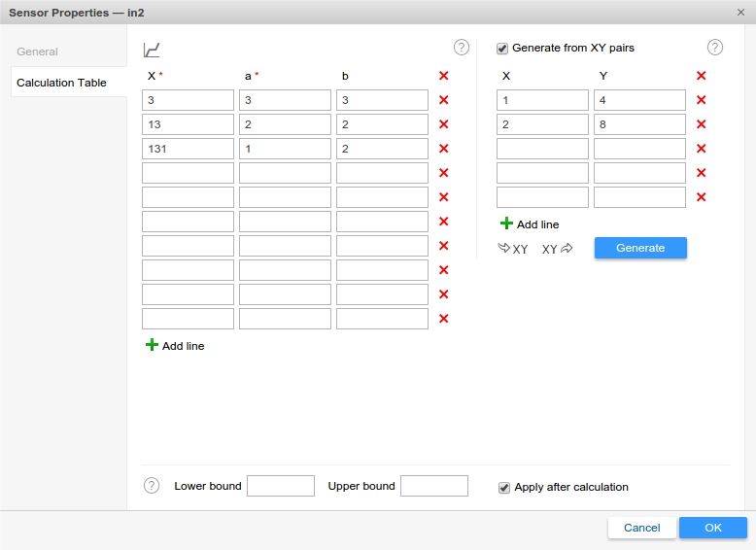Add line to the XY pairs table
756x550 pixels.
[x=530, y=224]
